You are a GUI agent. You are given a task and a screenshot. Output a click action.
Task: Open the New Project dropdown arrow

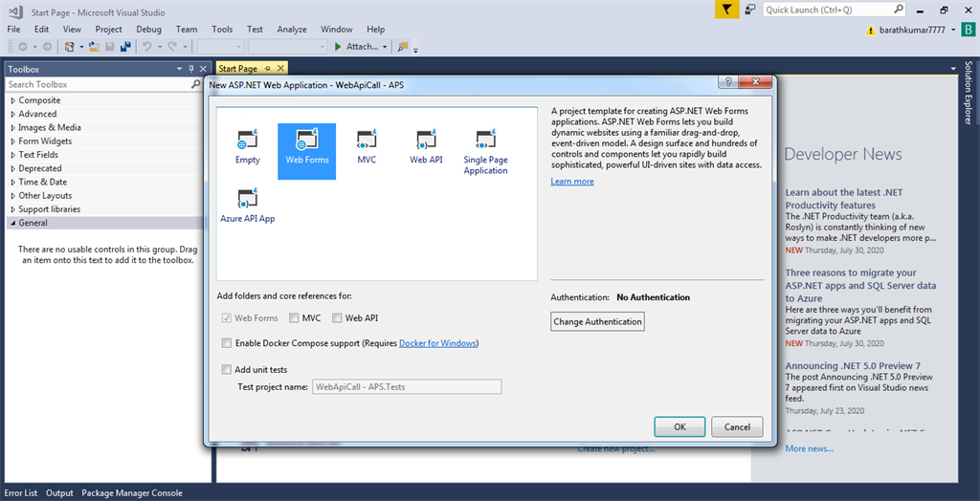pyautogui.click(x=80, y=46)
